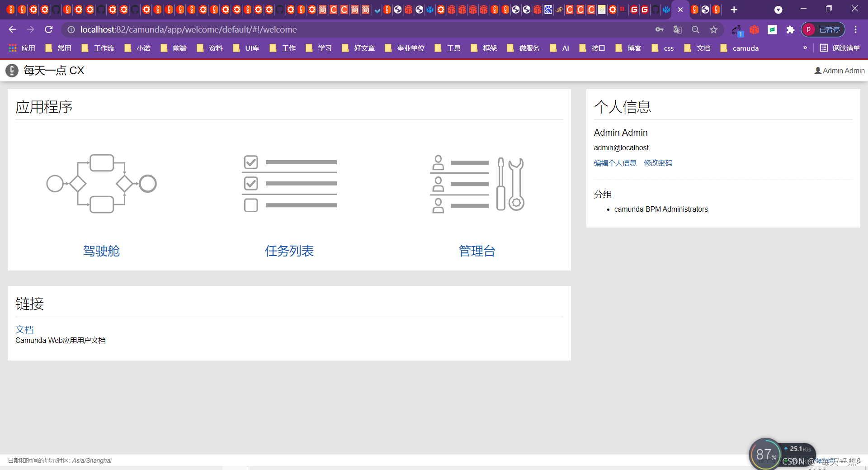Screen dimensions: 868x470
Task: Open the 好文章 bookmark folder
Action: click(359, 48)
